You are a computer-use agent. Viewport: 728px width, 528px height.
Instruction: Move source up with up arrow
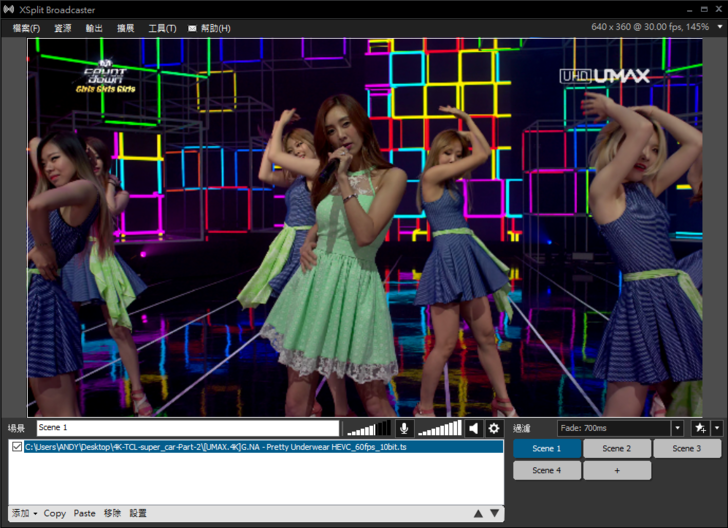(x=478, y=513)
